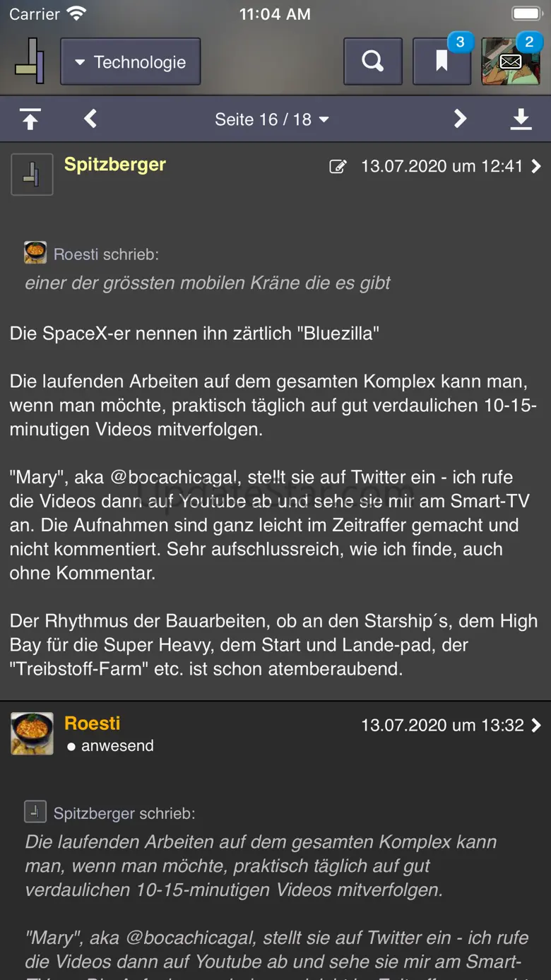Tap Roesti's post avatar thumbnail
The height and width of the screenshot is (980, 551).
click(x=32, y=733)
